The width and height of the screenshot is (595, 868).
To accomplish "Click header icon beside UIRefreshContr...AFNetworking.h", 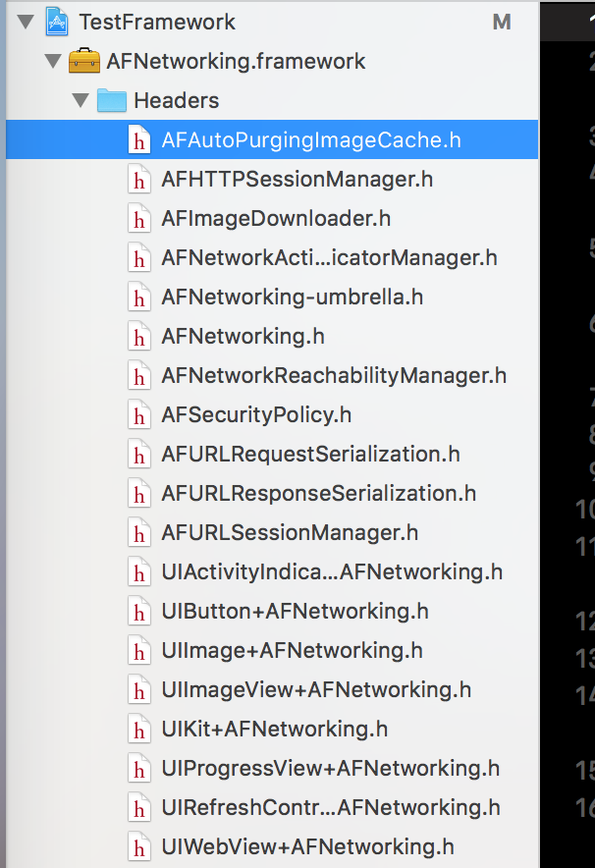I will (138, 808).
